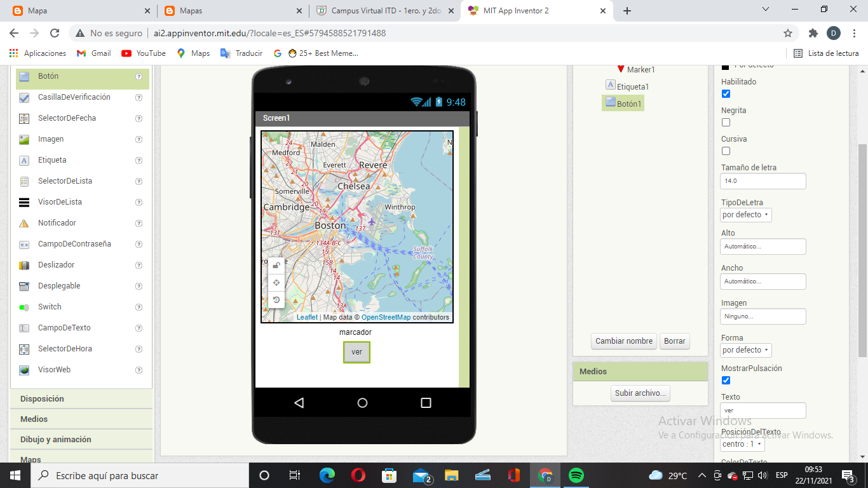The image size is (868, 488).
Task: Click the Borrar button
Action: (x=675, y=341)
